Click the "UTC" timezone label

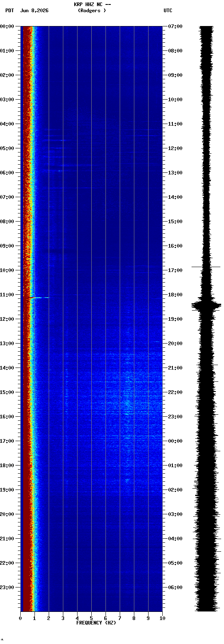coord(168,11)
